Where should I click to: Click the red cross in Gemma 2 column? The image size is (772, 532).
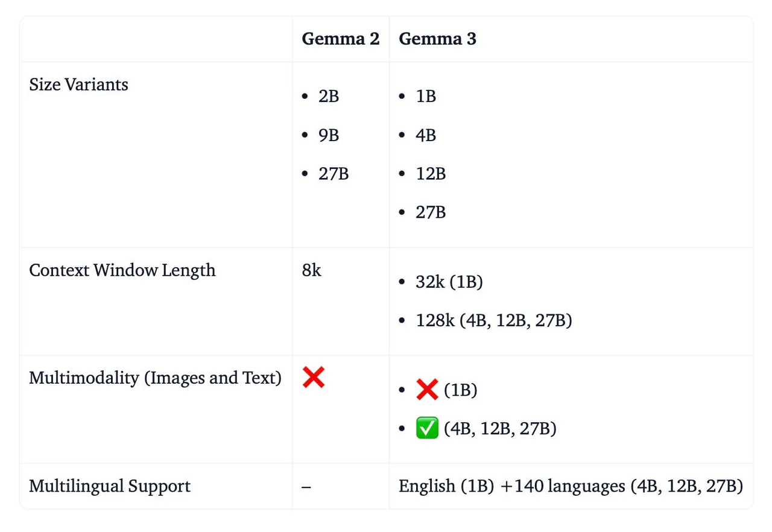[x=314, y=378]
